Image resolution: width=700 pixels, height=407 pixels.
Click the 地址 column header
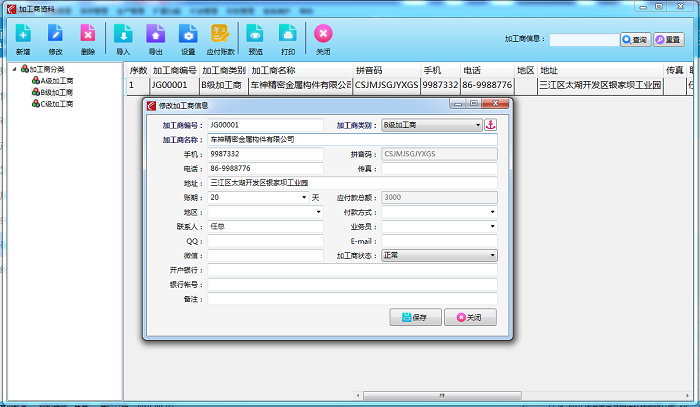pos(600,70)
